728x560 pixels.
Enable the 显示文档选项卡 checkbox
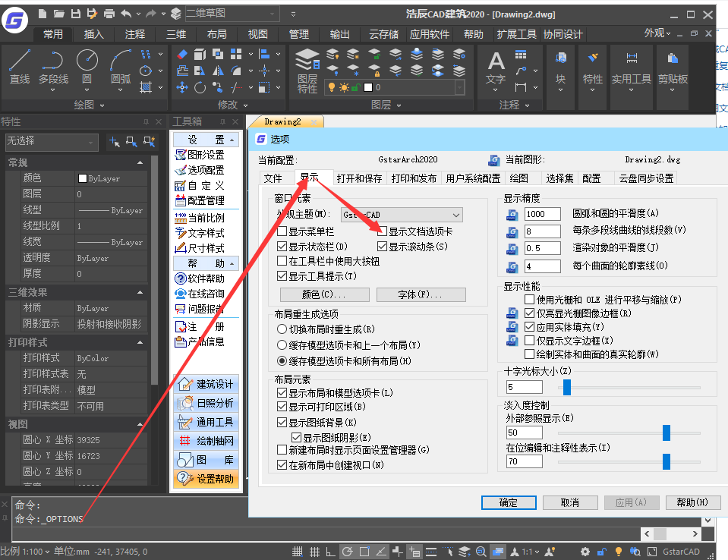[x=383, y=231]
